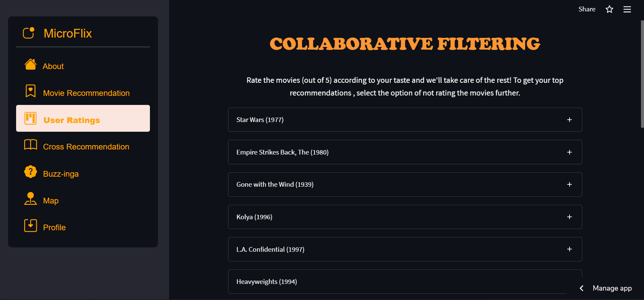Viewport: 644px width, 300px height.
Task: Select the open-book icon next to Cross Recommendation
Action: tap(31, 144)
